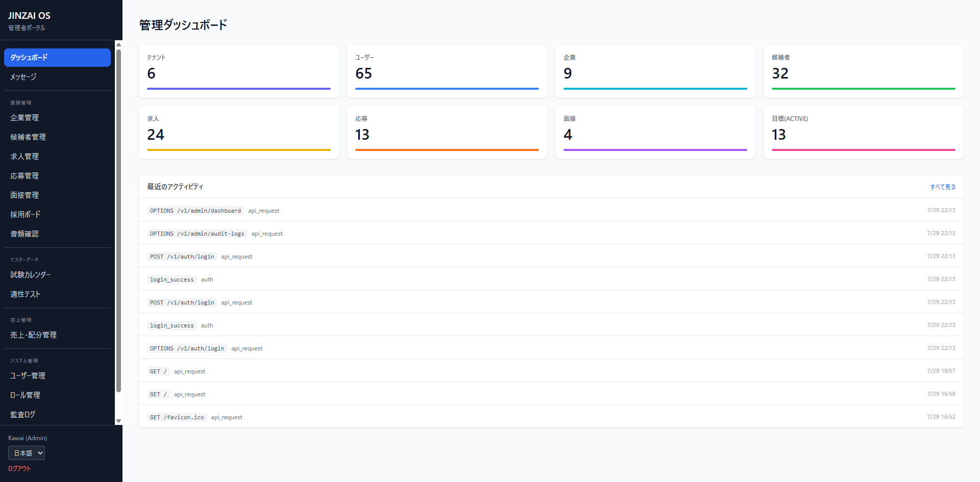Open 採用ボード in the sidebar
The height and width of the screenshot is (482, 980).
pyautogui.click(x=57, y=215)
